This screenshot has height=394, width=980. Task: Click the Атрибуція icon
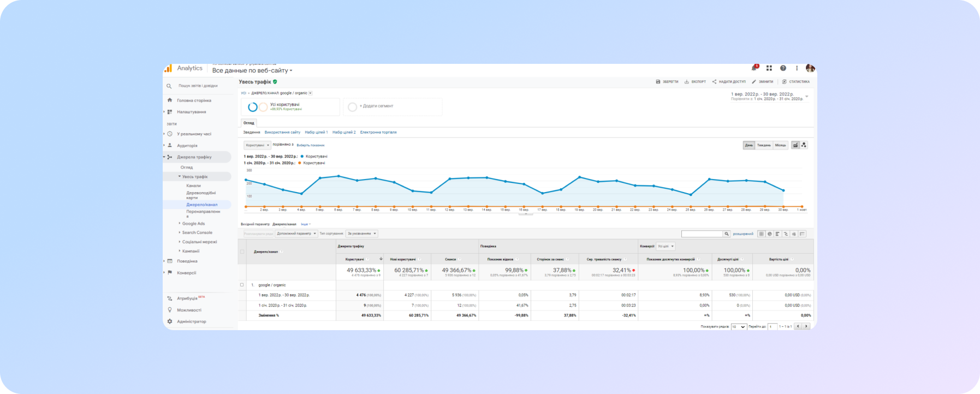tap(170, 299)
